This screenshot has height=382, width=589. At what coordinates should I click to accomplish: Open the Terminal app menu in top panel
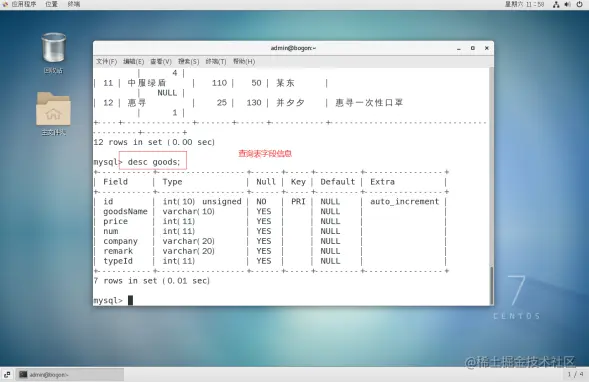point(74,4)
